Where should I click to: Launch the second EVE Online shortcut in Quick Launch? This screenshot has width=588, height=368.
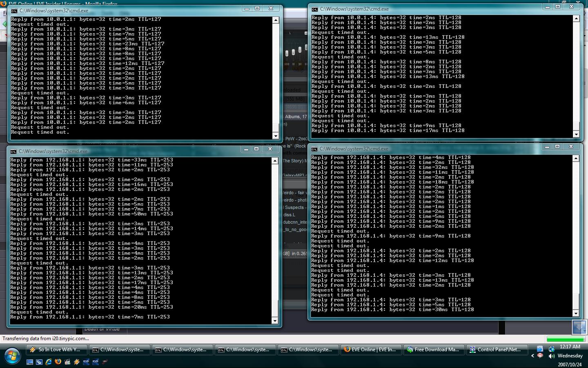pos(96,362)
